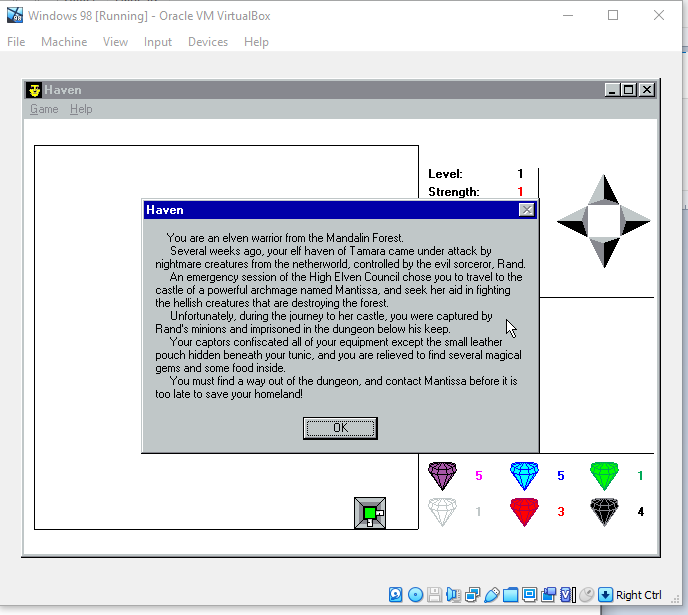Screen dimensions: 688x615
Task: Click the optical disk status icon
Action: point(415,595)
